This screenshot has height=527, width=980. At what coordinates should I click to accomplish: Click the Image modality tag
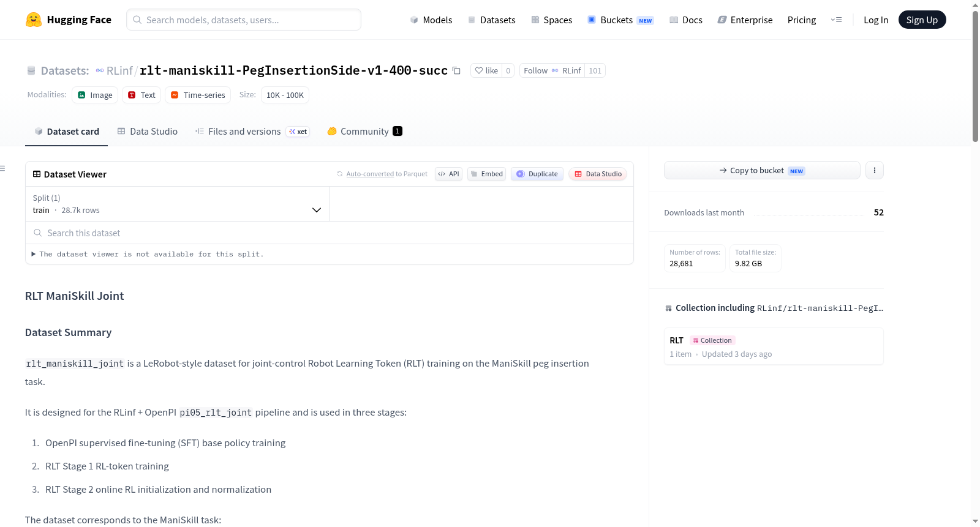click(95, 95)
